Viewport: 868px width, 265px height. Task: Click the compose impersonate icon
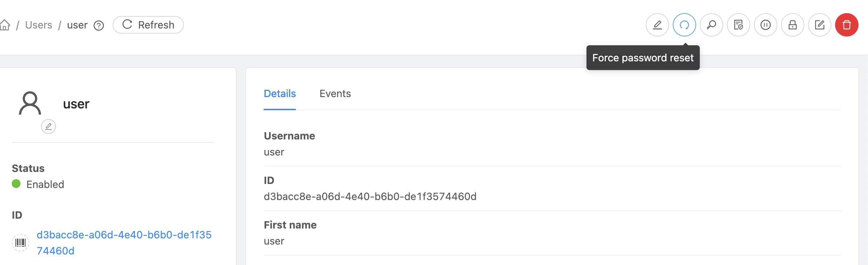819,25
